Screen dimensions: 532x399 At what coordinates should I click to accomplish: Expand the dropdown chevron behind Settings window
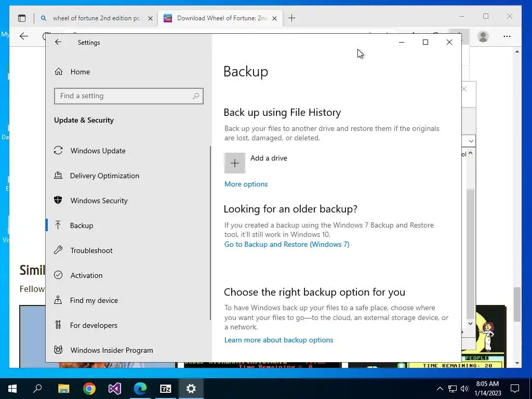(x=471, y=141)
